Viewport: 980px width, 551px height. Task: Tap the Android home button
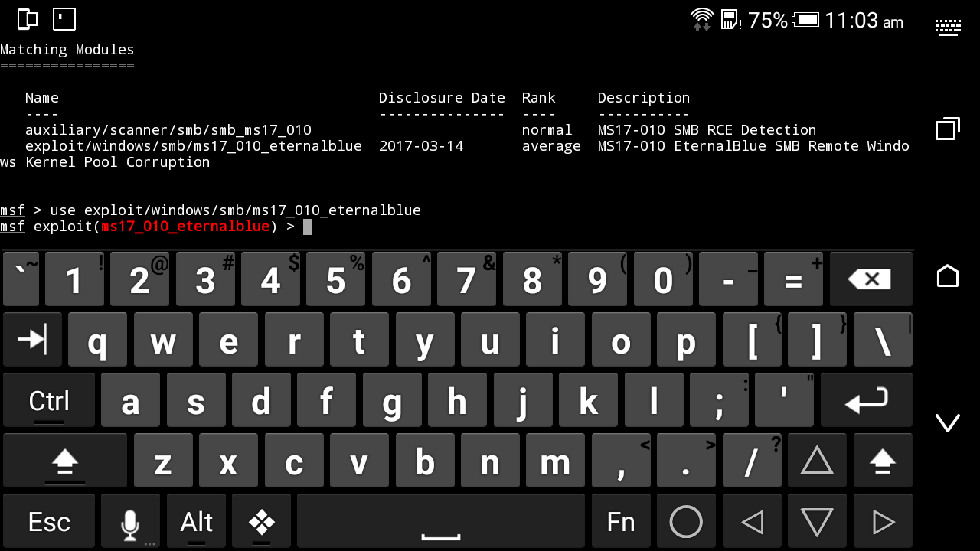pos(948,275)
